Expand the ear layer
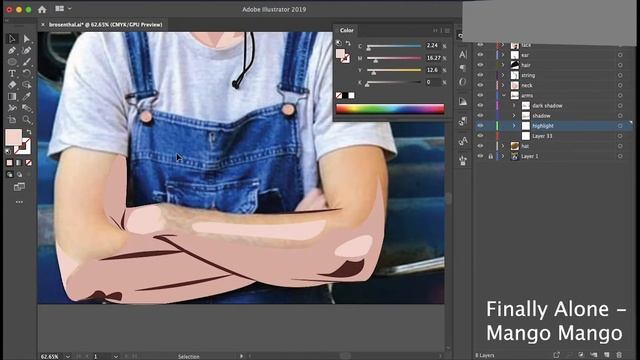Image resolution: width=640 pixels, height=360 pixels. point(503,55)
